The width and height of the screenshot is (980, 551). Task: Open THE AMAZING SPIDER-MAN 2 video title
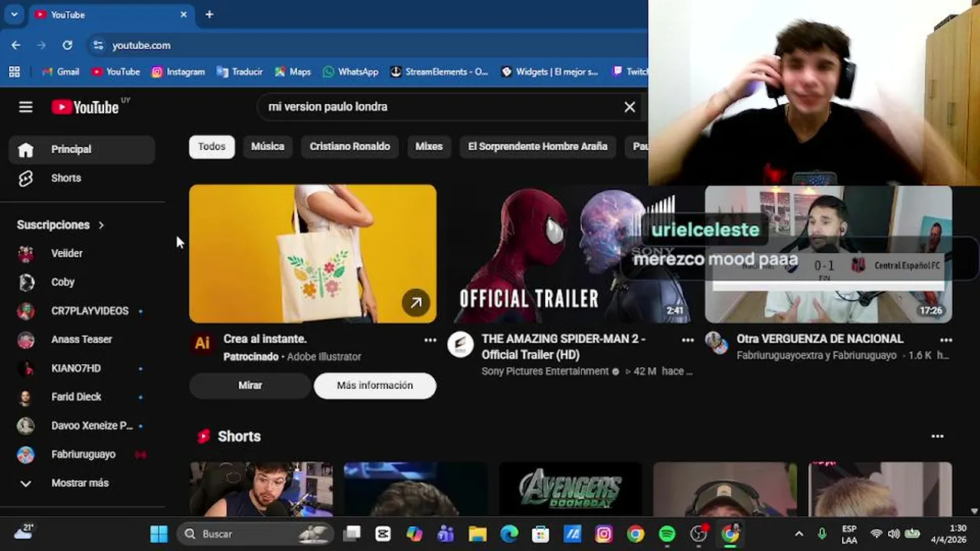[x=563, y=347]
